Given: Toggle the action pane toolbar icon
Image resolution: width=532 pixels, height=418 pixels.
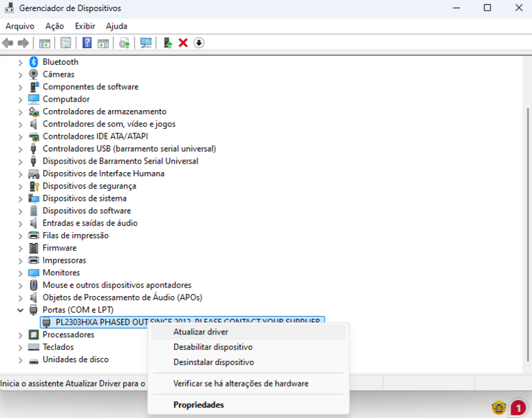Looking at the screenshot, I should click(x=103, y=42).
